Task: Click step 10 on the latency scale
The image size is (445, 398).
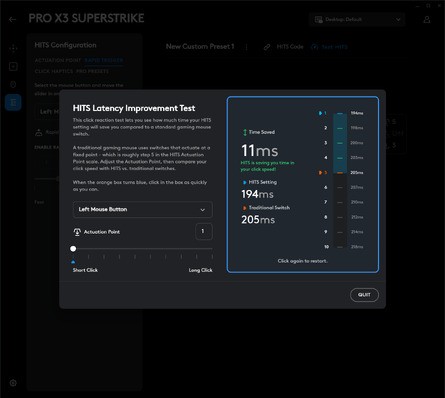Action: point(326,247)
